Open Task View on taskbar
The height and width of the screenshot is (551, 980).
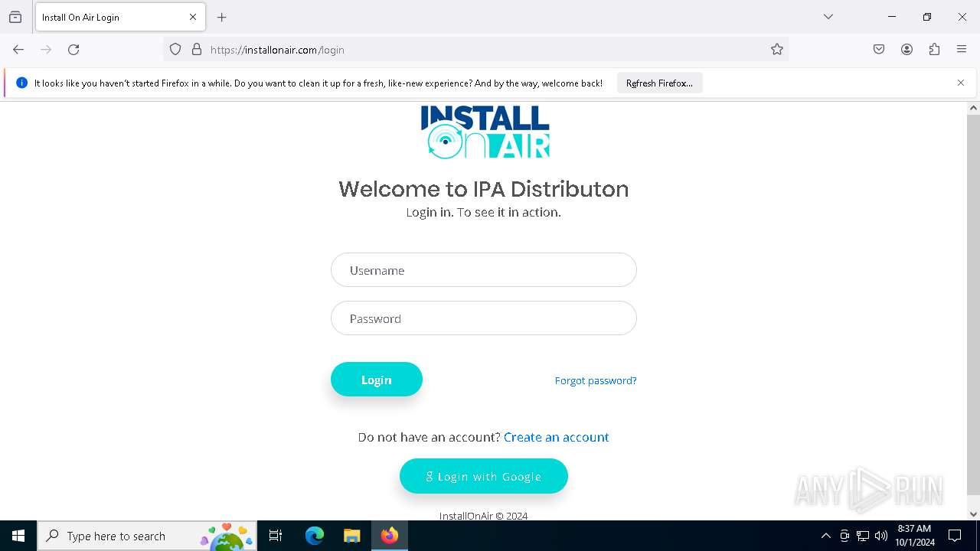[276, 536]
